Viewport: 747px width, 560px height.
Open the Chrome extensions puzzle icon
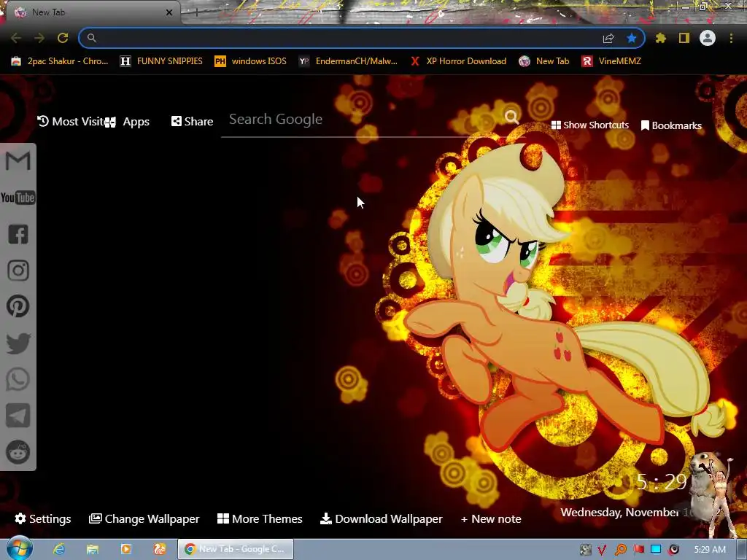click(x=661, y=38)
